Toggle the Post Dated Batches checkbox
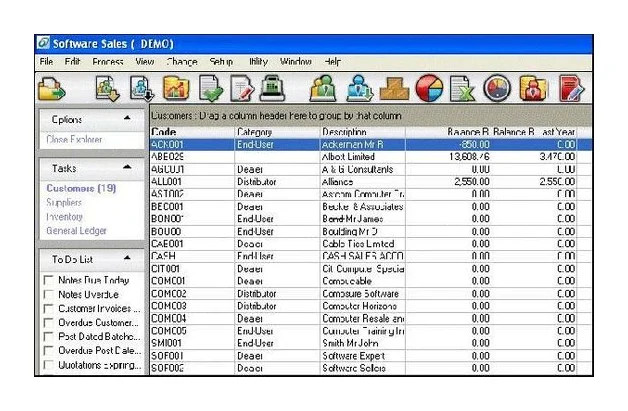The width and height of the screenshot is (628, 411). (48, 337)
